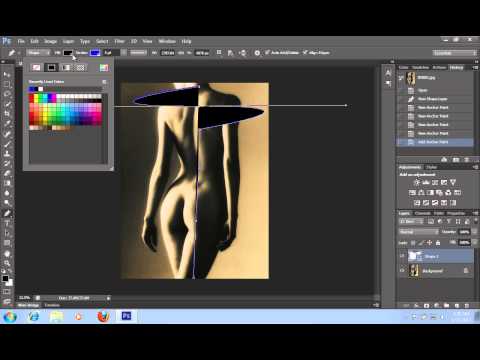Toggle the Align Edges checkbox
The image size is (480, 360).
305,53
